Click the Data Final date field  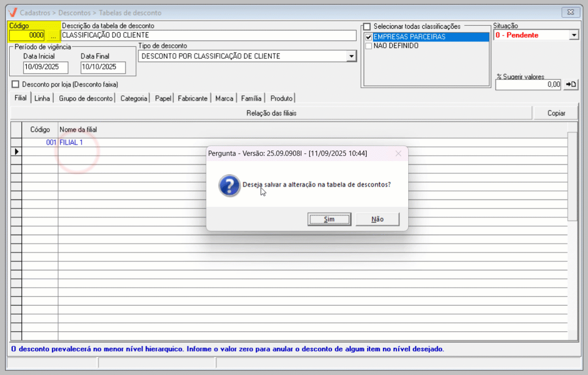point(103,67)
